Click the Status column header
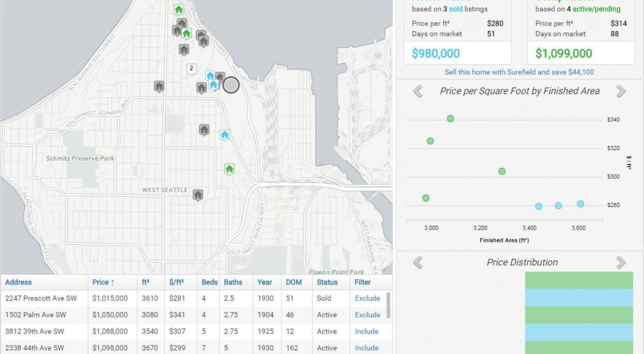644x354 pixels. coord(327,282)
